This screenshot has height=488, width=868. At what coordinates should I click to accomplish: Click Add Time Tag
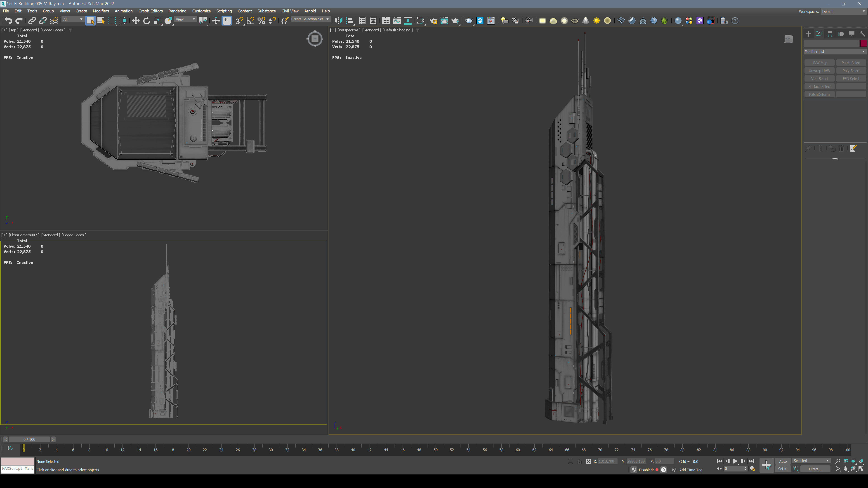click(690, 470)
